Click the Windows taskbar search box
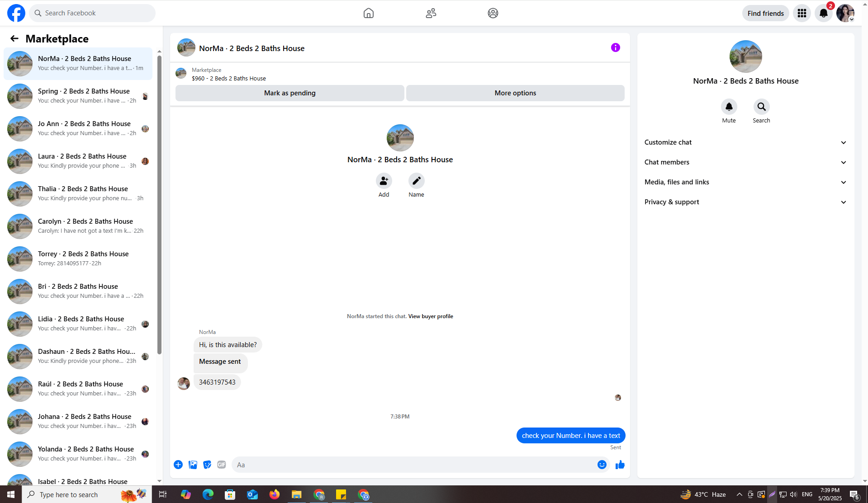868x503 pixels. pos(87,494)
